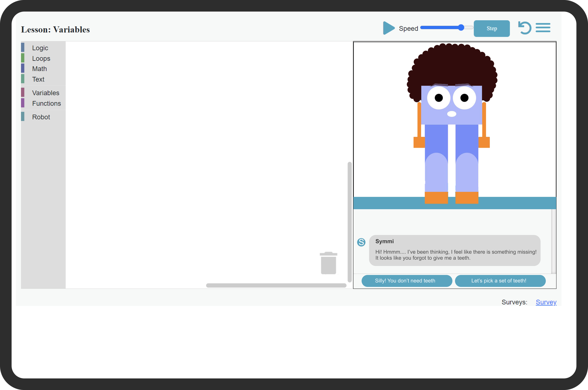588x390 pixels.
Task: Adjust the Speed slider handle
Action: [461, 28]
